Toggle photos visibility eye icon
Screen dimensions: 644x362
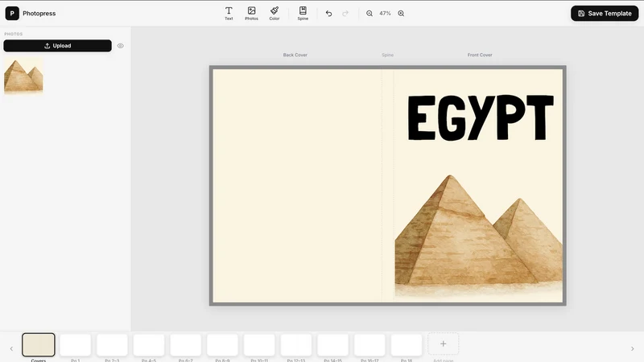(x=120, y=46)
